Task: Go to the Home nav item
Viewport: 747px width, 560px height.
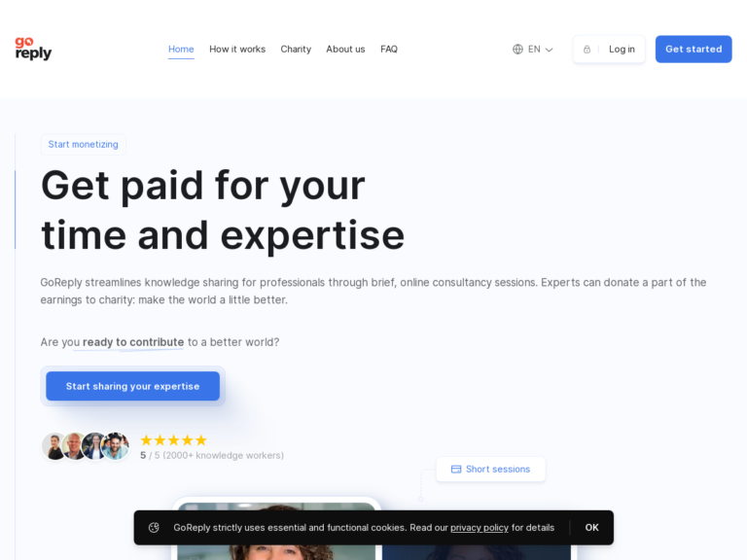Action: tap(181, 50)
